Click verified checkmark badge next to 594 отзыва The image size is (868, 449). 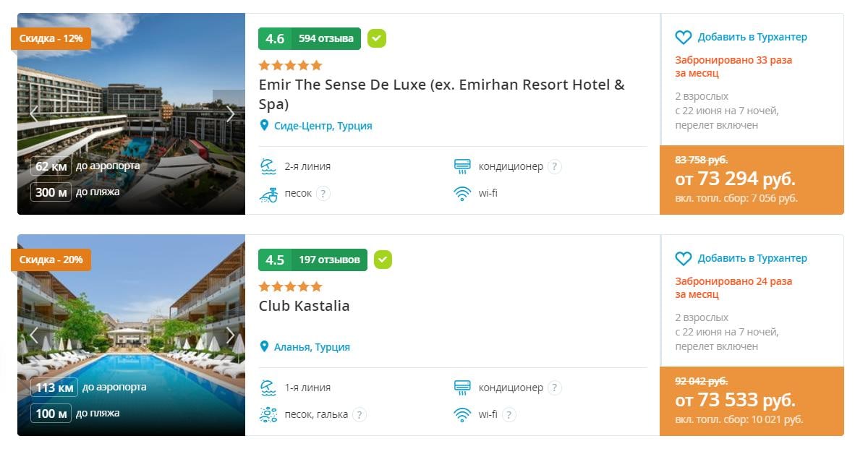point(376,38)
